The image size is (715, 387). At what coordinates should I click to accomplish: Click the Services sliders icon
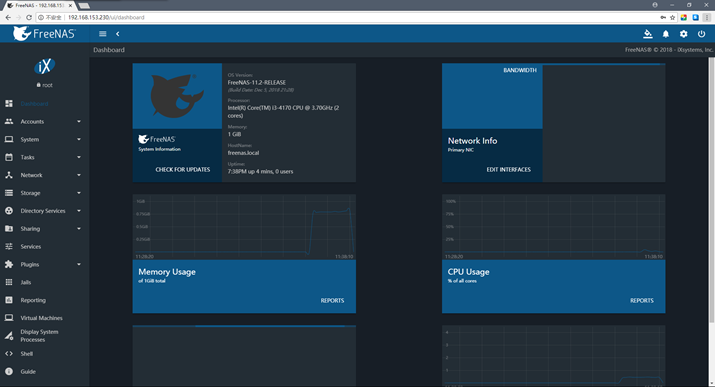[x=9, y=246]
